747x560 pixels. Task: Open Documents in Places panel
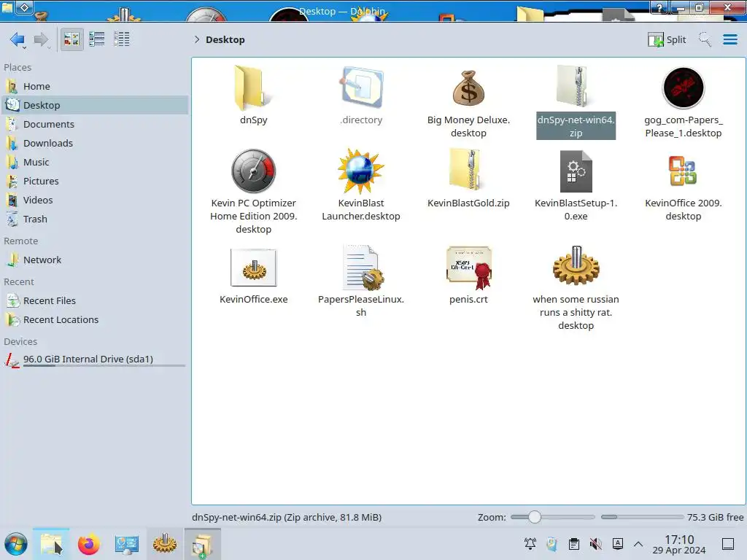click(x=96, y=124)
